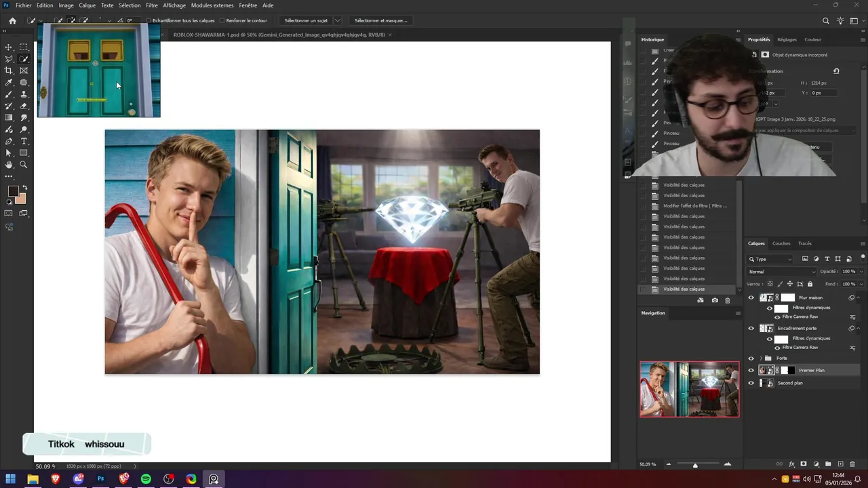The width and height of the screenshot is (868, 488).
Task: Collapse Mur maison smart filters arrow
Action: click(x=859, y=298)
